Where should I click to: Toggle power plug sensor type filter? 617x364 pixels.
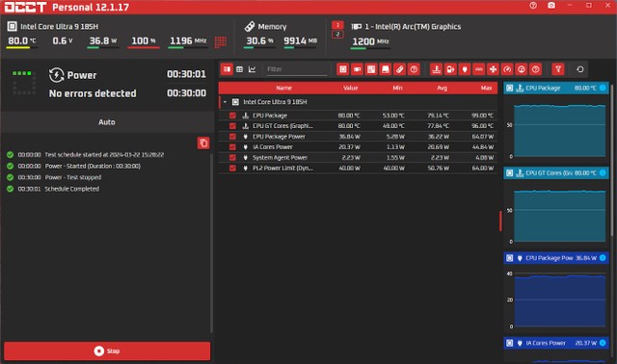pos(465,69)
